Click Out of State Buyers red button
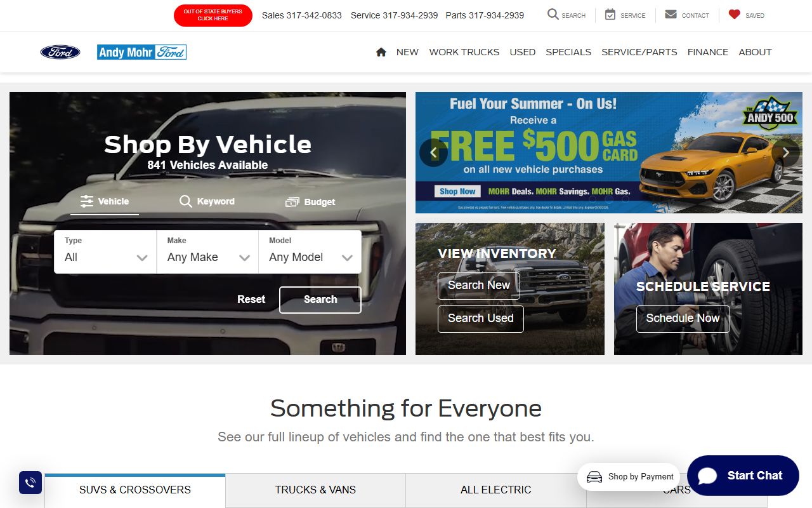 click(213, 15)
